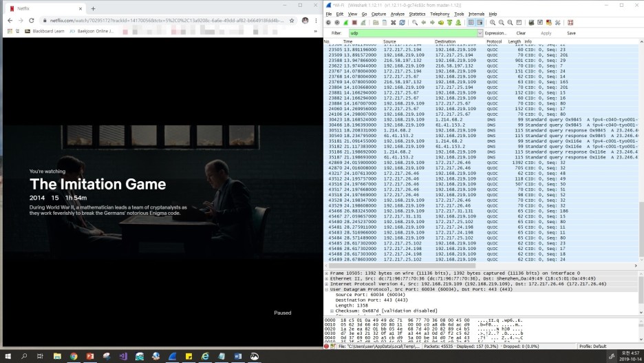Screen dimensions: 644x363
Task: Select packet number 42869 in the packet list
Action: (481, 163)
